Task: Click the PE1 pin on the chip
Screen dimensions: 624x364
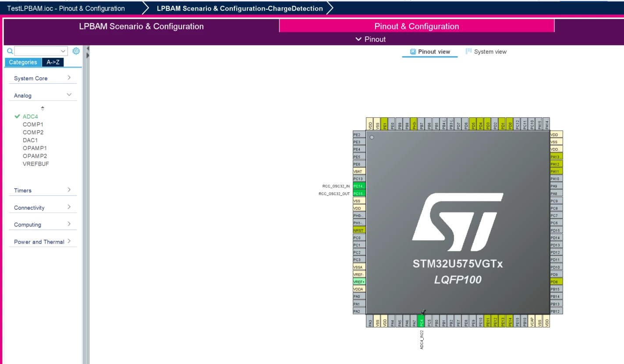Action: 385,124
